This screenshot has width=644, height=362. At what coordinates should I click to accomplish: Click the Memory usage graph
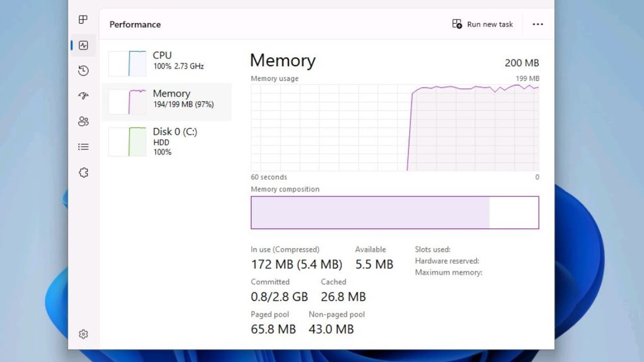coord(394,128)
